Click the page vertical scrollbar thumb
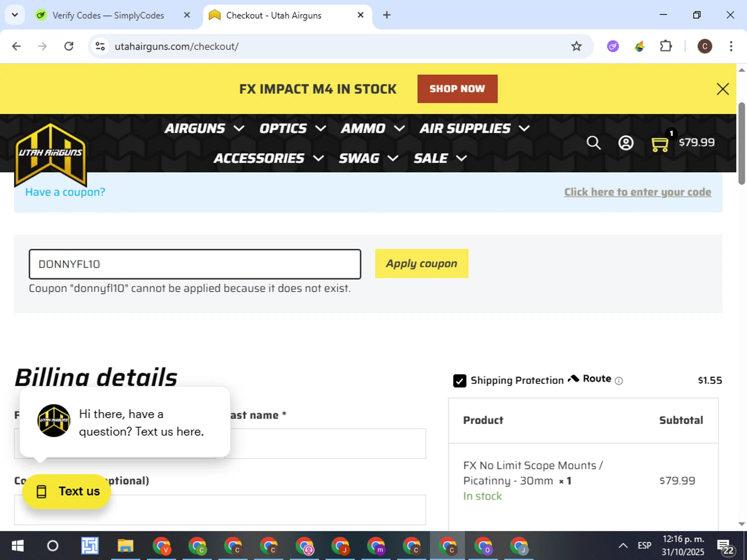Screen dimensions: 747x560 pos(741,143)
